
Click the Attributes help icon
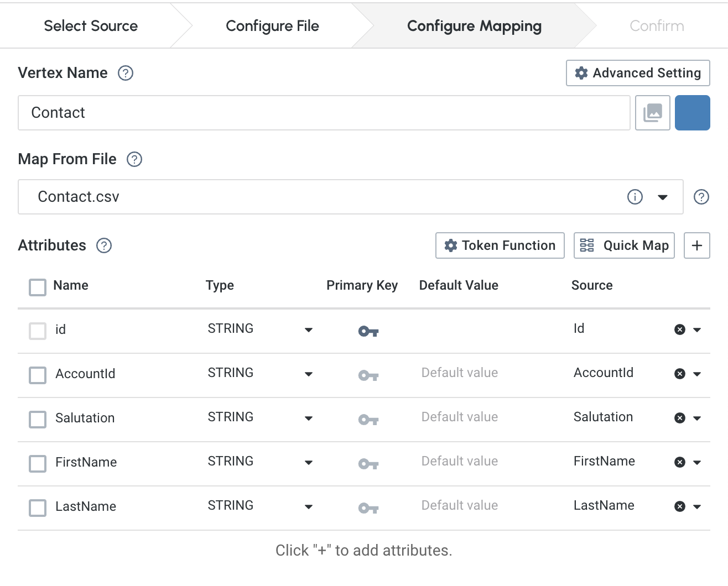coord(103,245)
